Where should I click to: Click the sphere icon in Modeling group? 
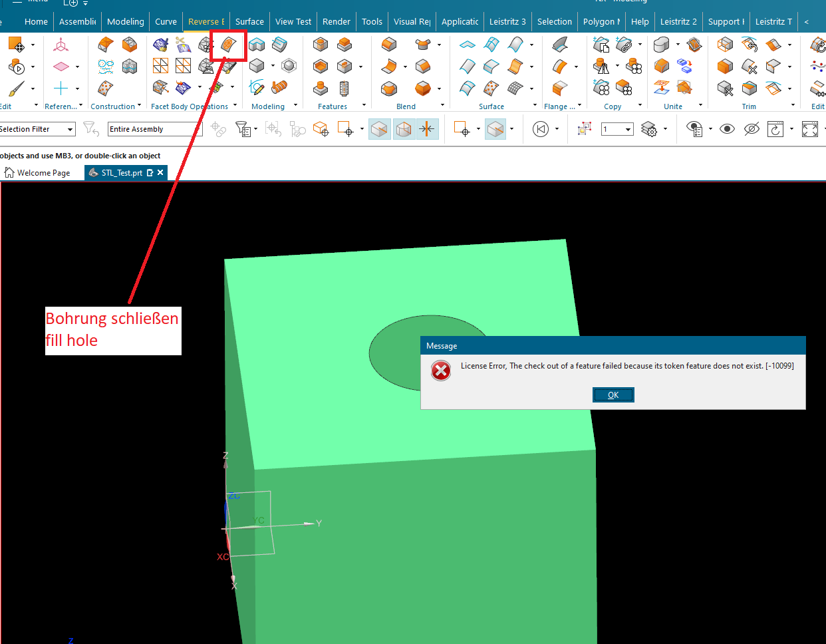(289, 66)
